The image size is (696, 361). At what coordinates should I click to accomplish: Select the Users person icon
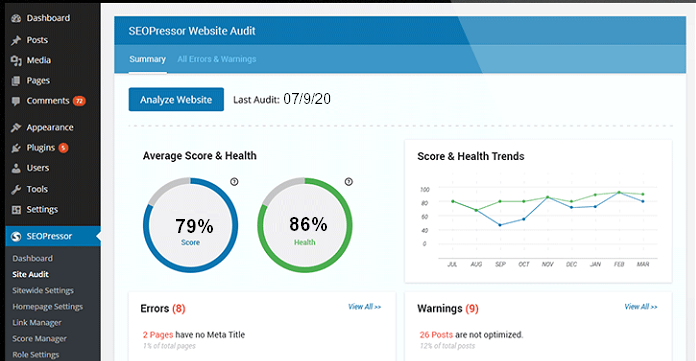click(x=16, y=168)
